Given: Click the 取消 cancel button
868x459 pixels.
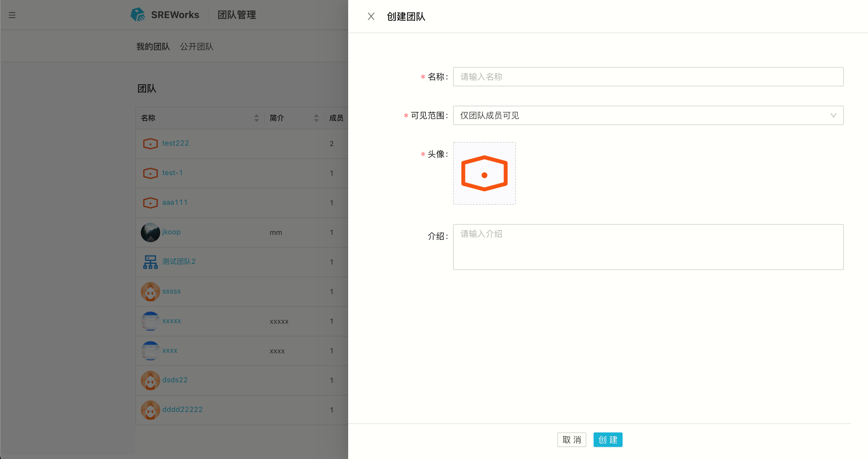Looking at the screenshot, I should 572,439.
